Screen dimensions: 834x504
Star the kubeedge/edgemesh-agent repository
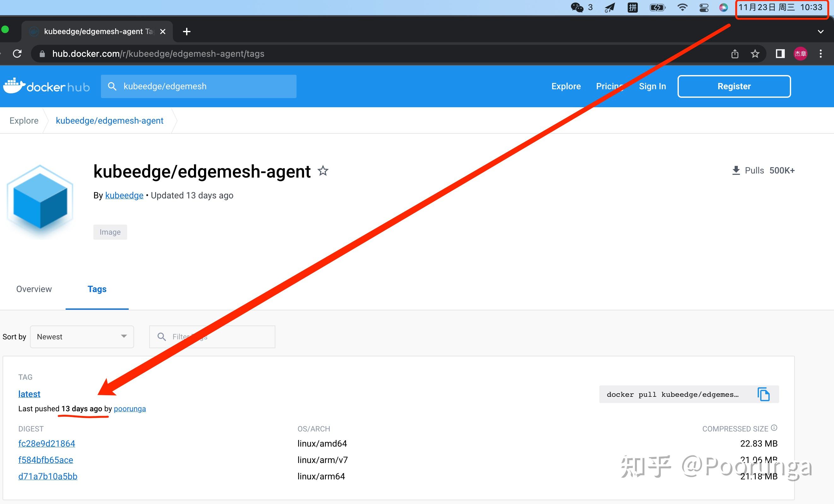pos(323,171)
